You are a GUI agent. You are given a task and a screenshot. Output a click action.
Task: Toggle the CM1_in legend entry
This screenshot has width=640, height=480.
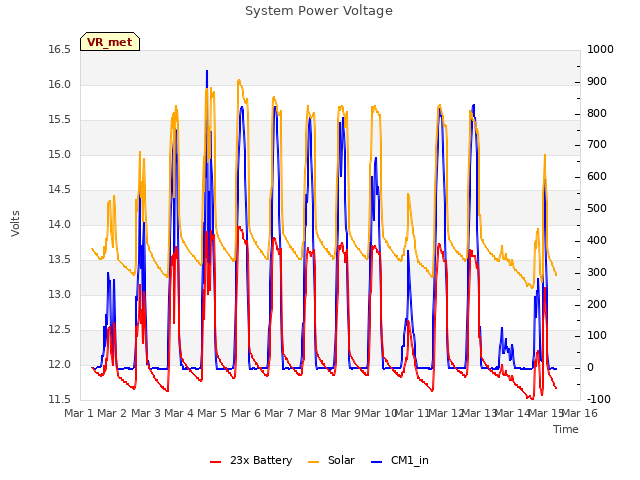point(400,460)
